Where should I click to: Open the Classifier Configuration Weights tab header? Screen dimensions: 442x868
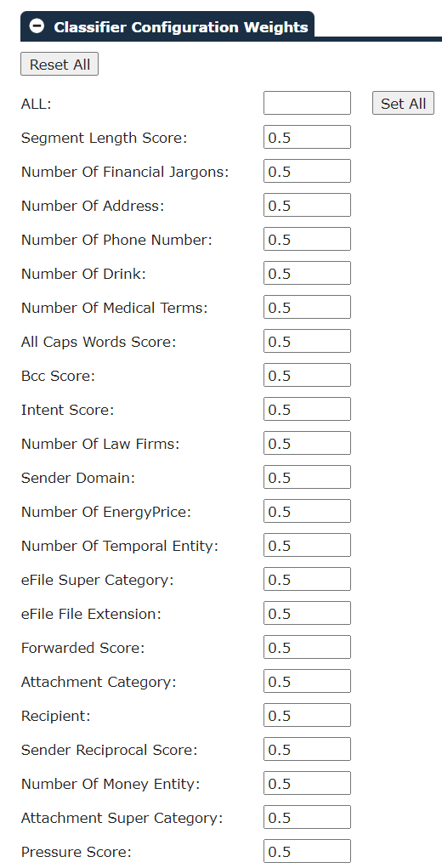[x=167, y=26]
